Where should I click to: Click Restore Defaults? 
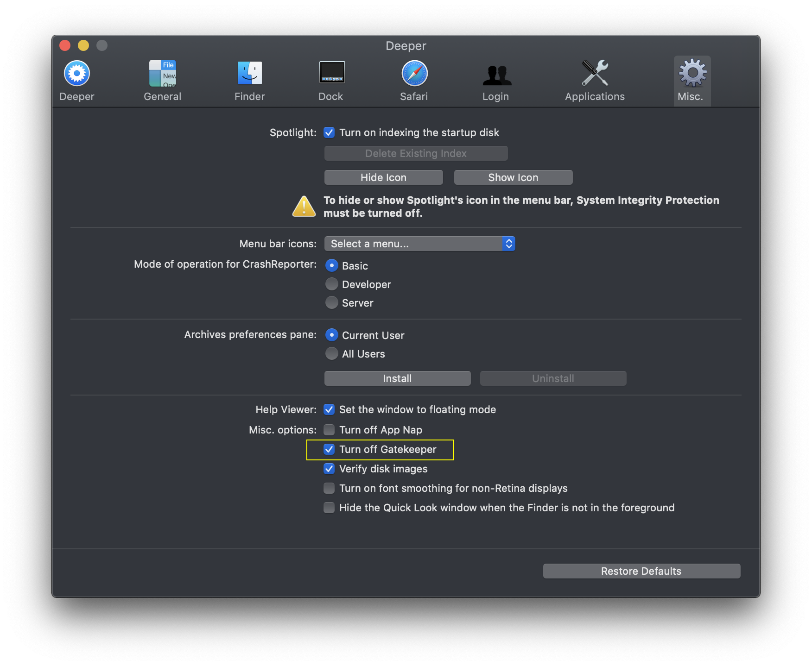pos(641,571)
